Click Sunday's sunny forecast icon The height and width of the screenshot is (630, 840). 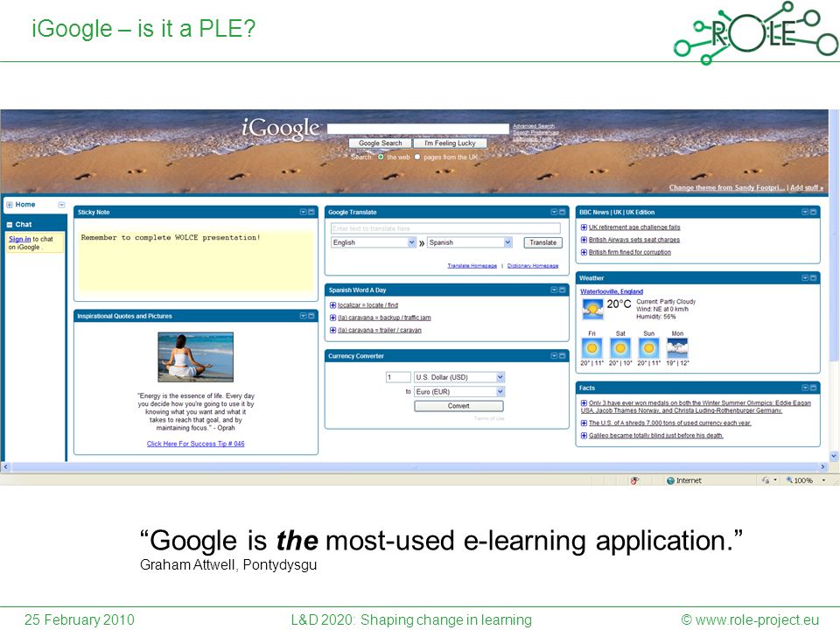[648, 348]
